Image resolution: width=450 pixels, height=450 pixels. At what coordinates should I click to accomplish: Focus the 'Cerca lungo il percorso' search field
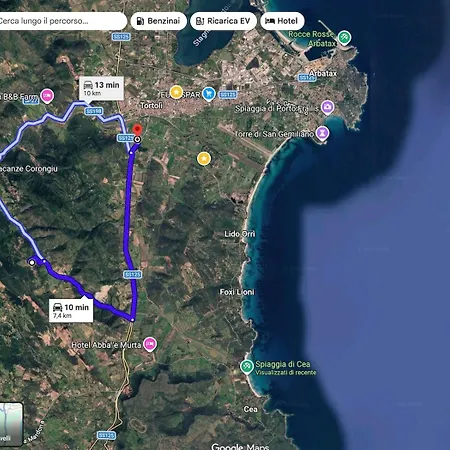[x=62, y=21]
